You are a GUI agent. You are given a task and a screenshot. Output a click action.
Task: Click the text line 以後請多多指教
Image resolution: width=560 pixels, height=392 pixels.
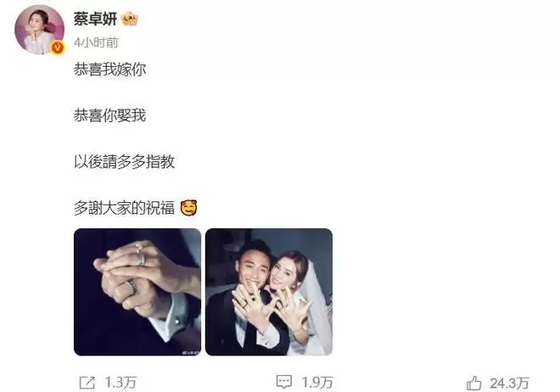point(124,162)
